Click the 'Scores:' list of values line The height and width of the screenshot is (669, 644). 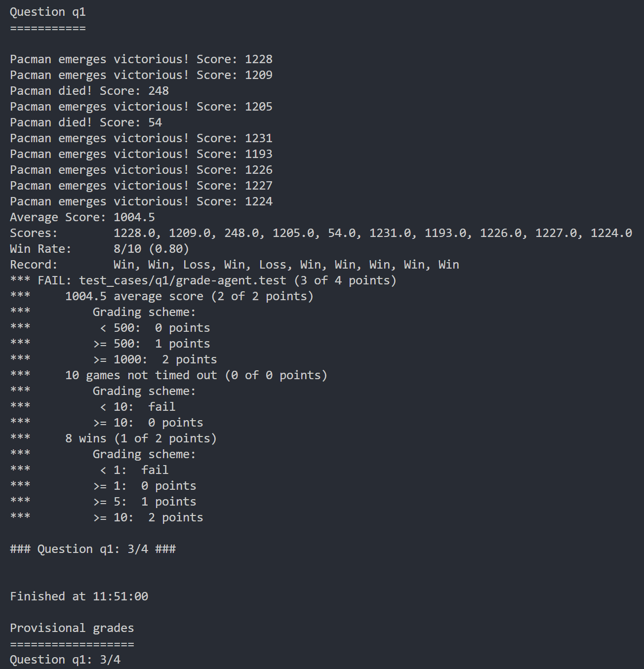pos(321,233)
